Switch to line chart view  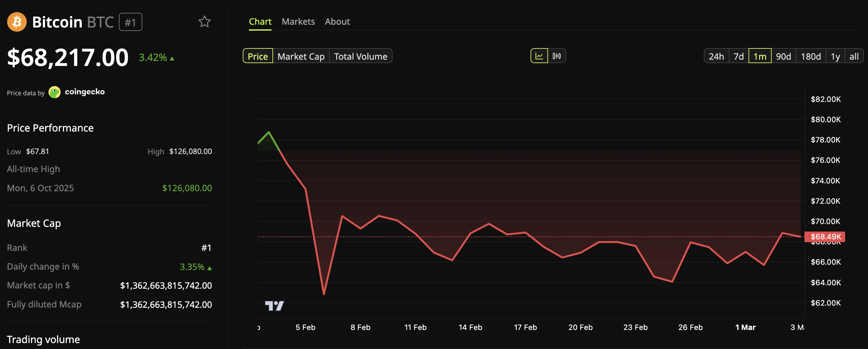pyautogui.click(x=539, y=56)
